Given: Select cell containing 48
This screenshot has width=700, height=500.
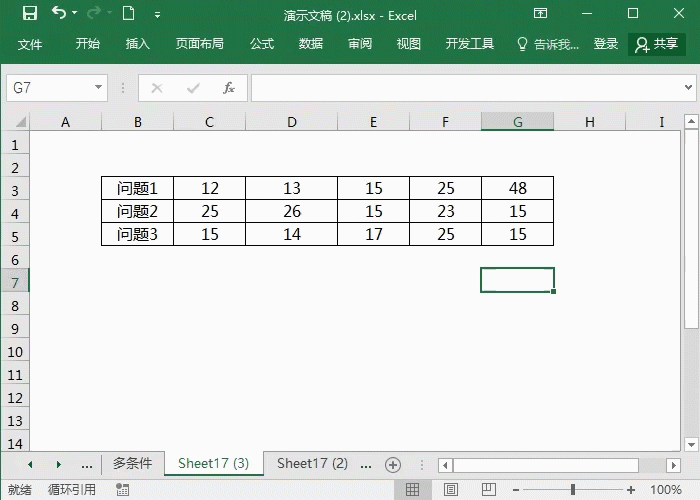Looking at the screenshot, I should 517,188.
